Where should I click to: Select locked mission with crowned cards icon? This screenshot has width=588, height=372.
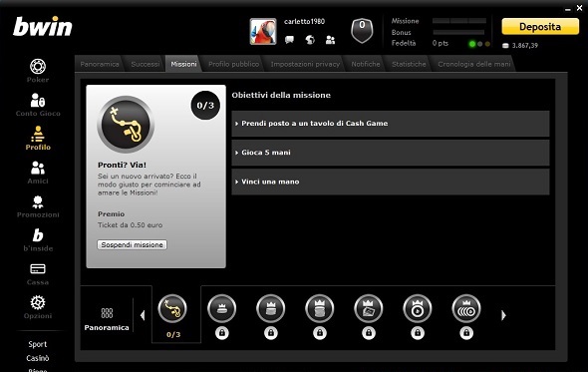[x=369, y=309]
